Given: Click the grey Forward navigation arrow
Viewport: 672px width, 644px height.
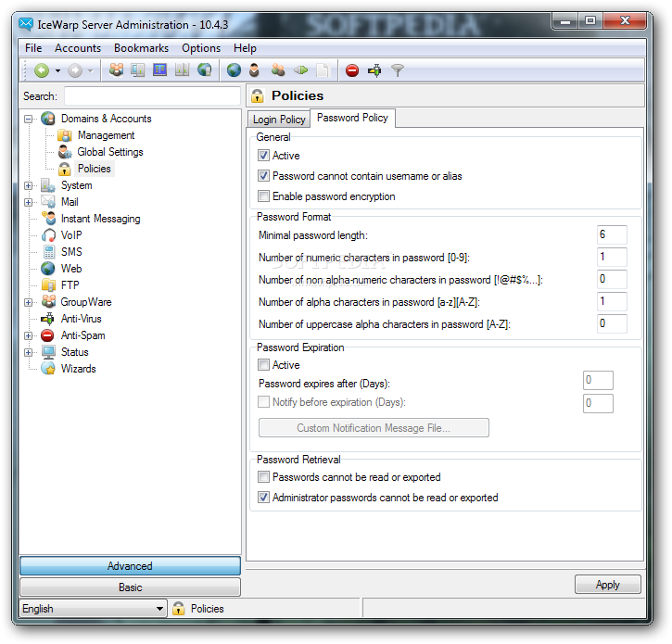Looking at the screenshot, I should pos(75,70).
